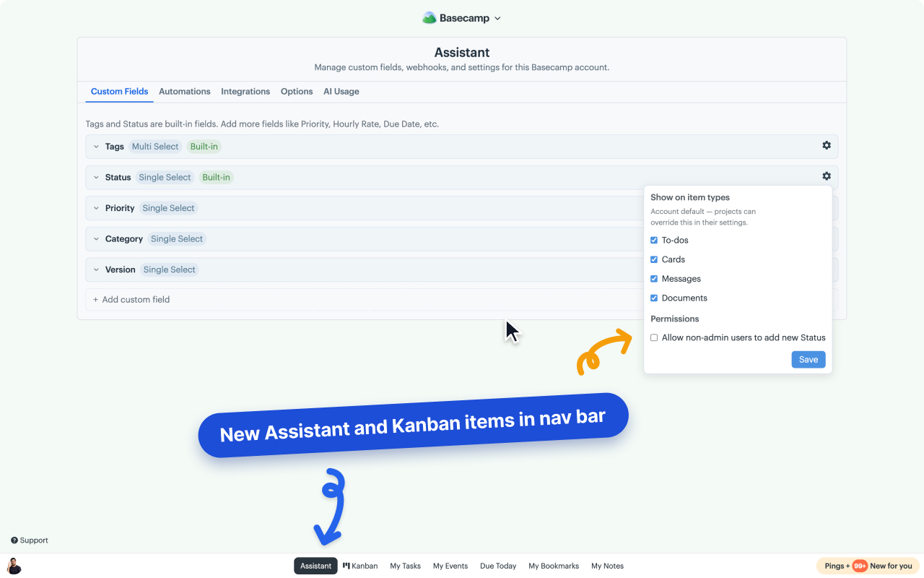Open My Tasks in the nav bar
This screenshot has width=924, height=578.
[405, 566]
